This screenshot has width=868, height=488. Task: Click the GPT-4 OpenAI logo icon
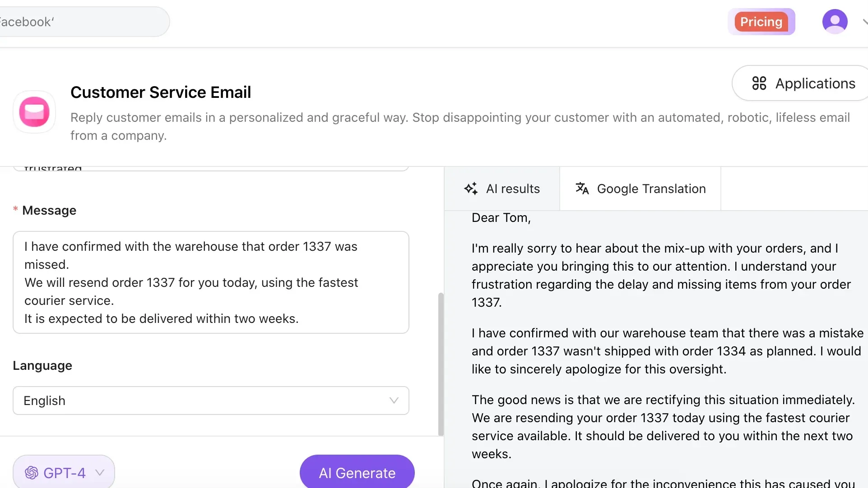click(32, 472)
